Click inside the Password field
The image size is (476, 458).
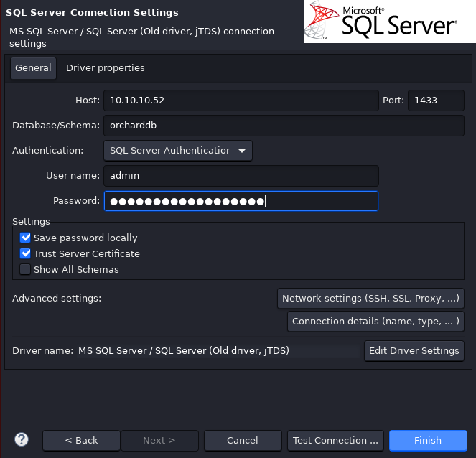pos(241,201)
